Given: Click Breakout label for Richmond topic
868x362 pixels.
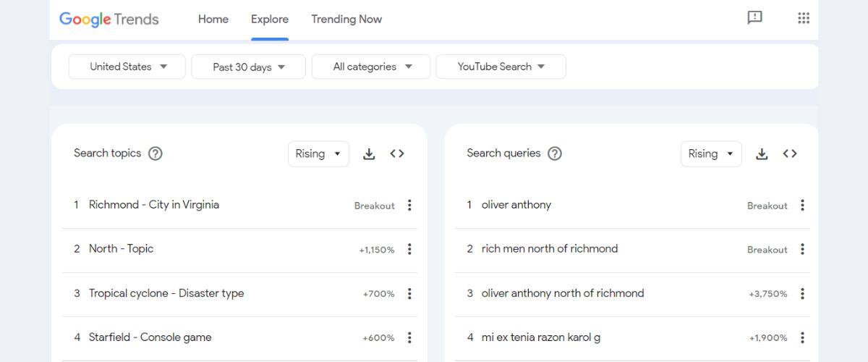Looking at the screenshot, I should click(x=375, y=206).
